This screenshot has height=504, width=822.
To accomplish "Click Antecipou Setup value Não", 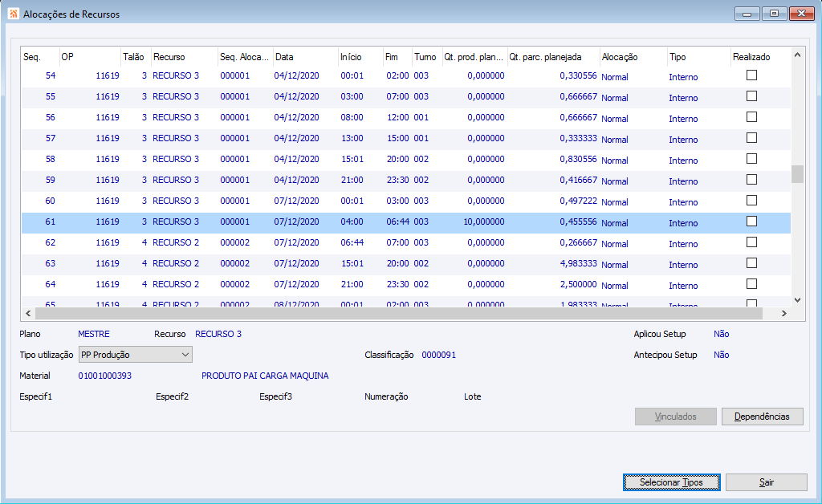I will tap(722, 355).
